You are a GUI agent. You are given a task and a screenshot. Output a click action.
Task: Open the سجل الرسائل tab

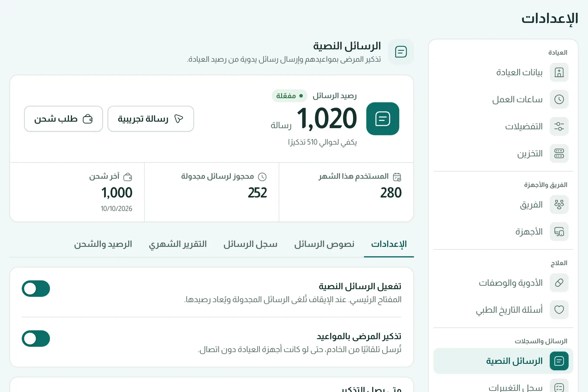pyautogui.click(x=251, y=244)
